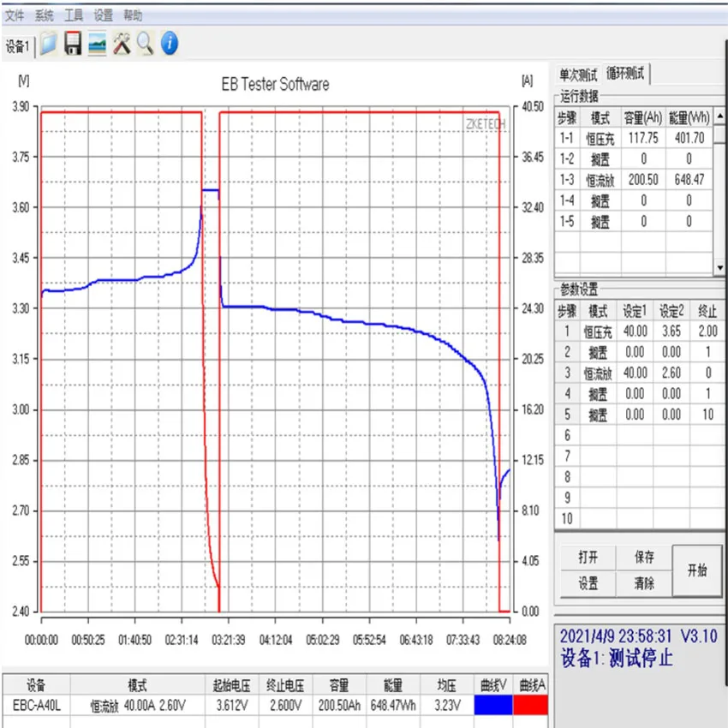The width and height of the screenshot is (728, 728).
Task: Open the 文件 menu
Action: coord(14,15)
